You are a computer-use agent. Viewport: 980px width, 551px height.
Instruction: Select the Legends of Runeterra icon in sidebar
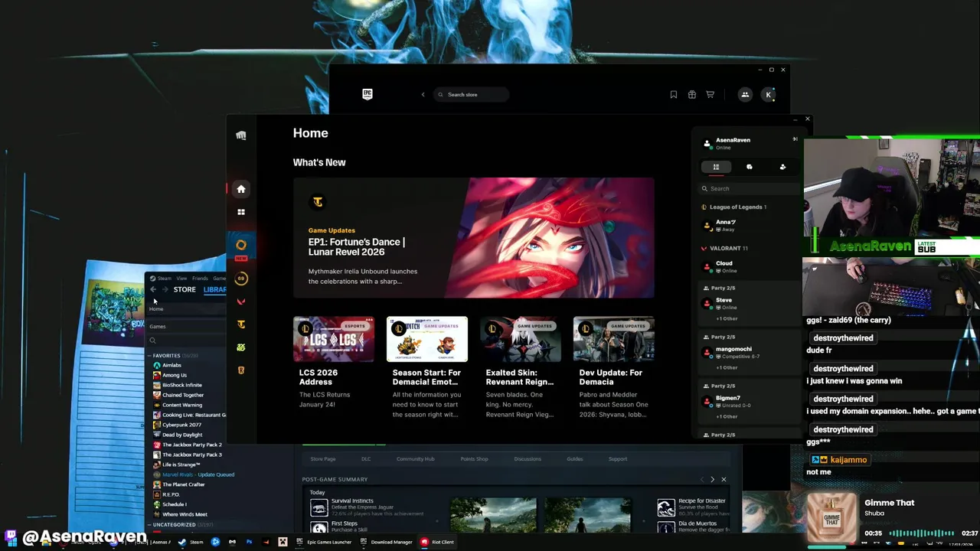pyautogui.click(x=241, y=370)
